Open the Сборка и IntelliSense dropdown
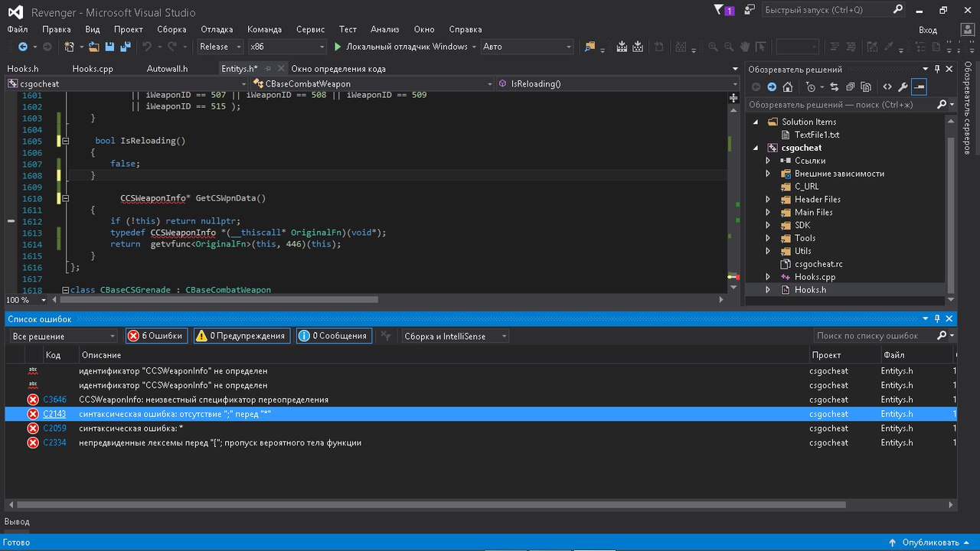Viewport: 980px width, 551px height. click(454, 336)
